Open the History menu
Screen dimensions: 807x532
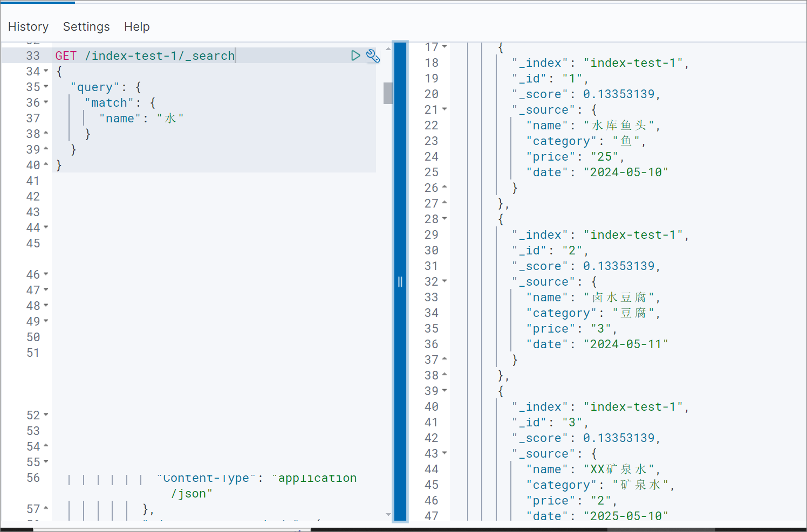(28, 26)
